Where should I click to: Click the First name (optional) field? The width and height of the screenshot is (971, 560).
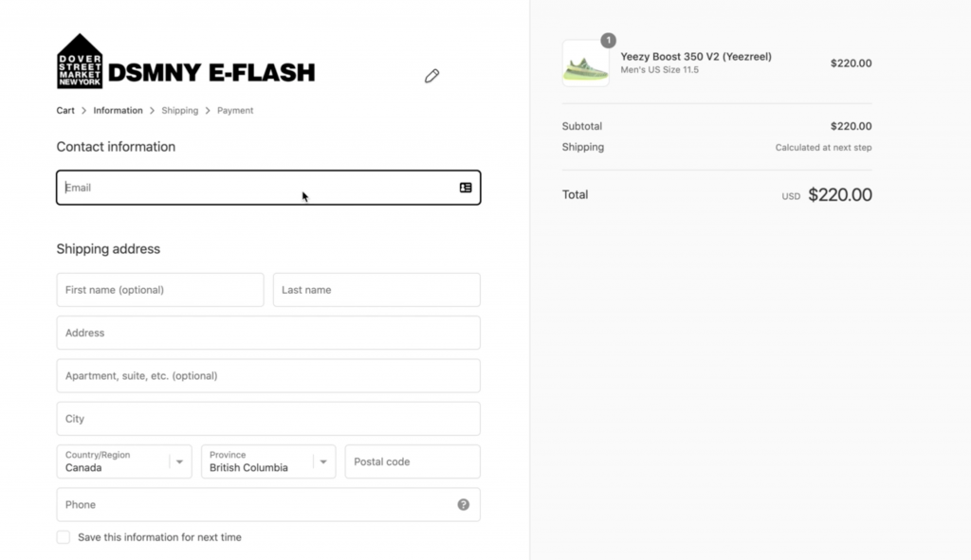pos(159,290)
